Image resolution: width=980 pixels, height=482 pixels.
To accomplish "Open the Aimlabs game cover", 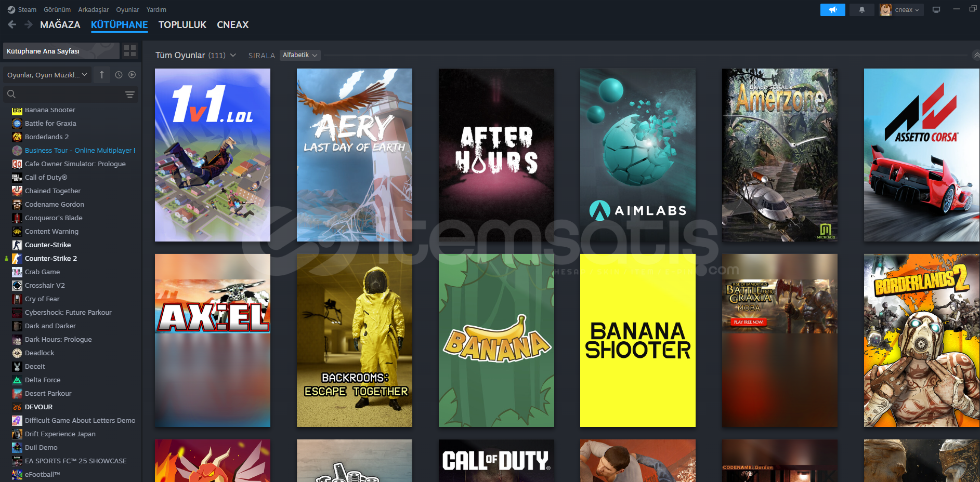I will (x=638, y=155).
